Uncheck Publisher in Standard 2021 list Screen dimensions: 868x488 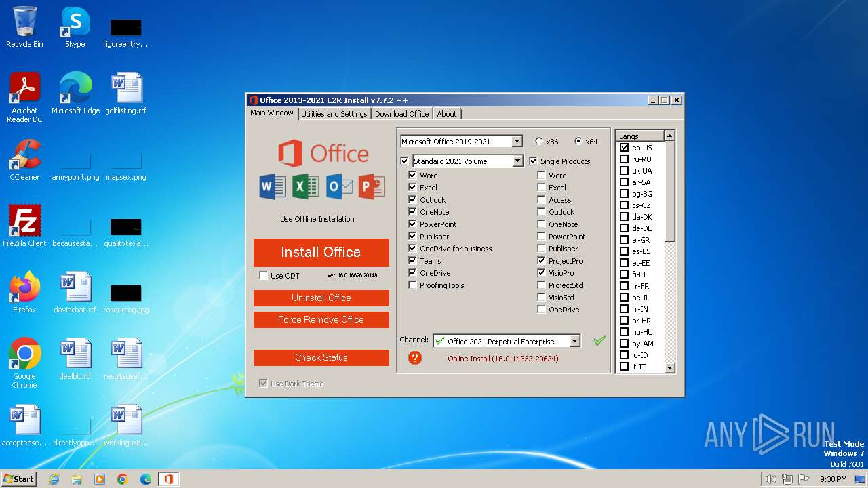pos(412,236)
